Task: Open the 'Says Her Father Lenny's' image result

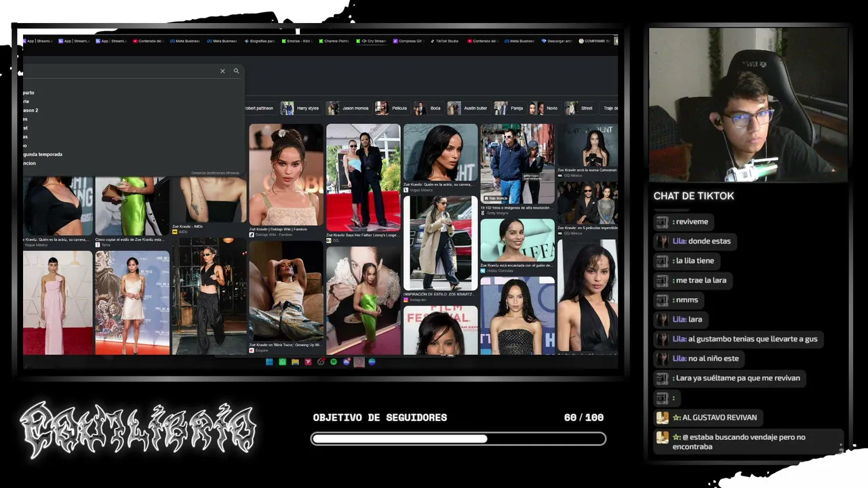Action: [363, 178]
